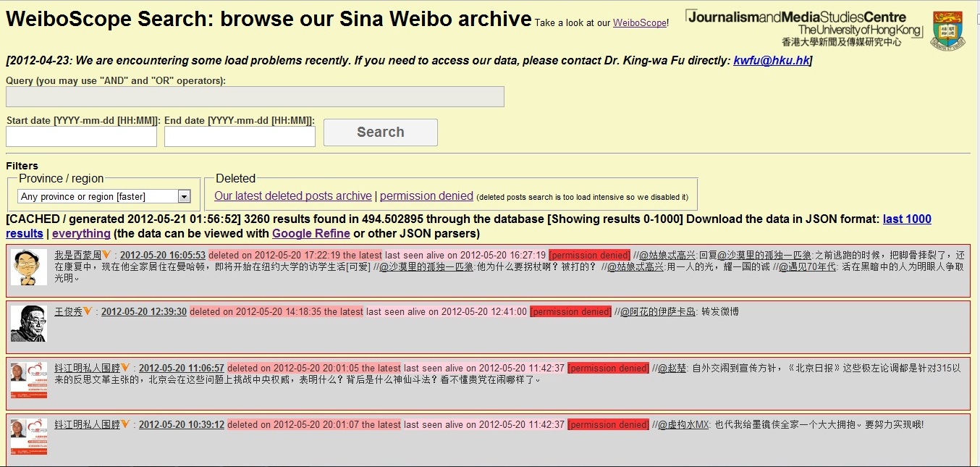980x467 pixels.
Task: Click the 'permission denied' link in Deleted filters
Action: (426, 195)
